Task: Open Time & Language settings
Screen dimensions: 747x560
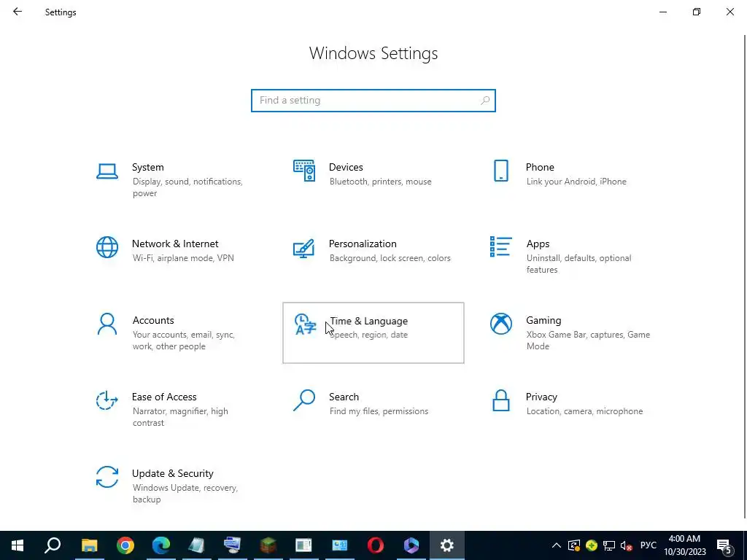Action: 373,332
